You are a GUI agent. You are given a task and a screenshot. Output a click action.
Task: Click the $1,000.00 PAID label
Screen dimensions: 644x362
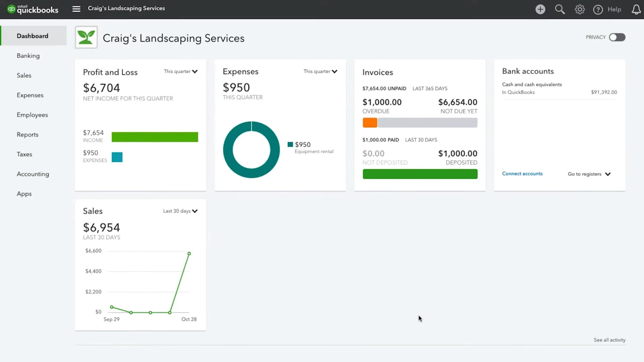(381, 140)
